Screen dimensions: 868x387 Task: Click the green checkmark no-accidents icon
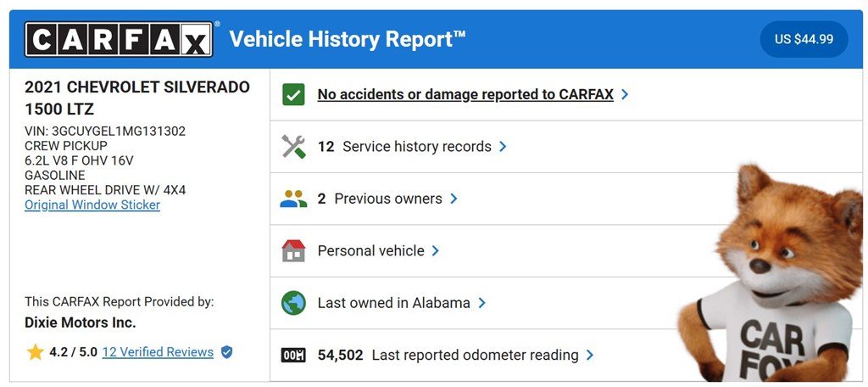click(x=293, y=95)
